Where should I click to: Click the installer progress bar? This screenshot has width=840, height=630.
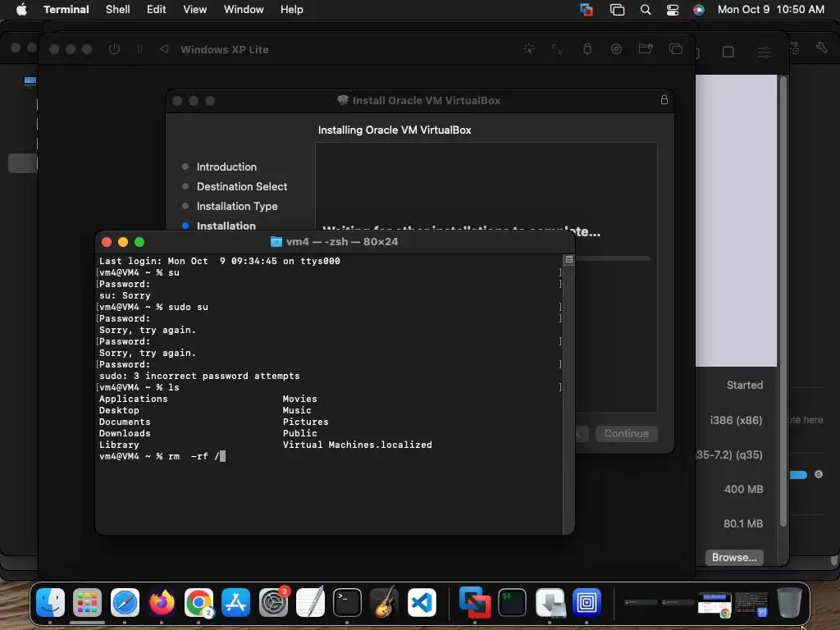(x=613, y=258)
